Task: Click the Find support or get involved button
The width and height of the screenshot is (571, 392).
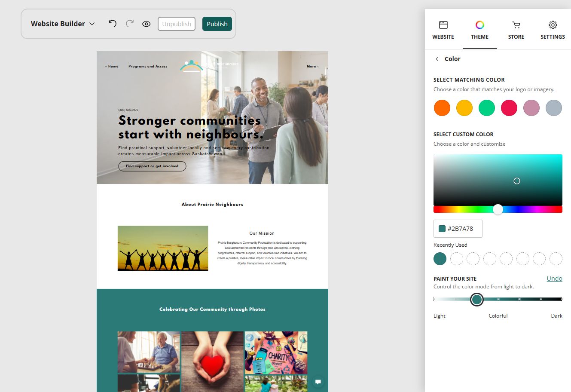Action: coord(152,166)
